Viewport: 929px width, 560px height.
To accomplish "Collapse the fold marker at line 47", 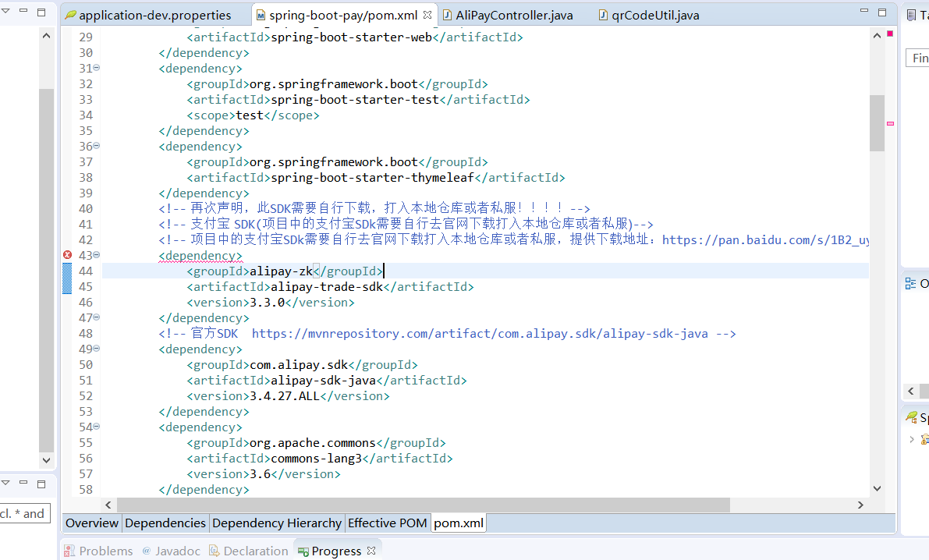I will tap(97, 317).
